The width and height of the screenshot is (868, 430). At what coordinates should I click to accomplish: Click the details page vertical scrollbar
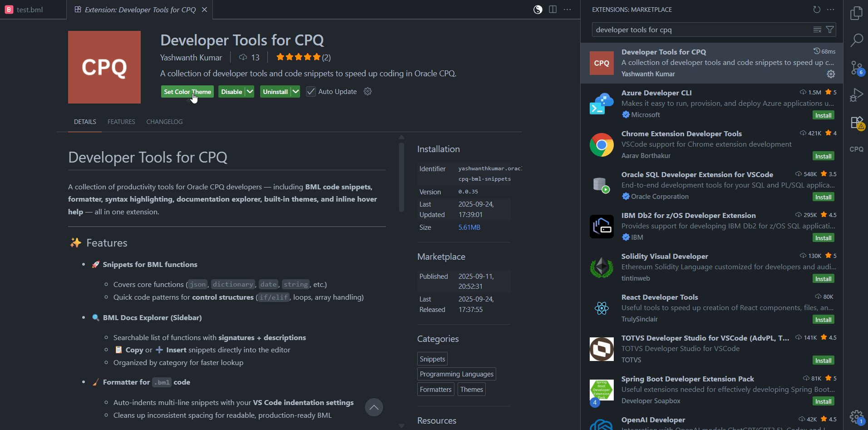click(x=401, y=177)
